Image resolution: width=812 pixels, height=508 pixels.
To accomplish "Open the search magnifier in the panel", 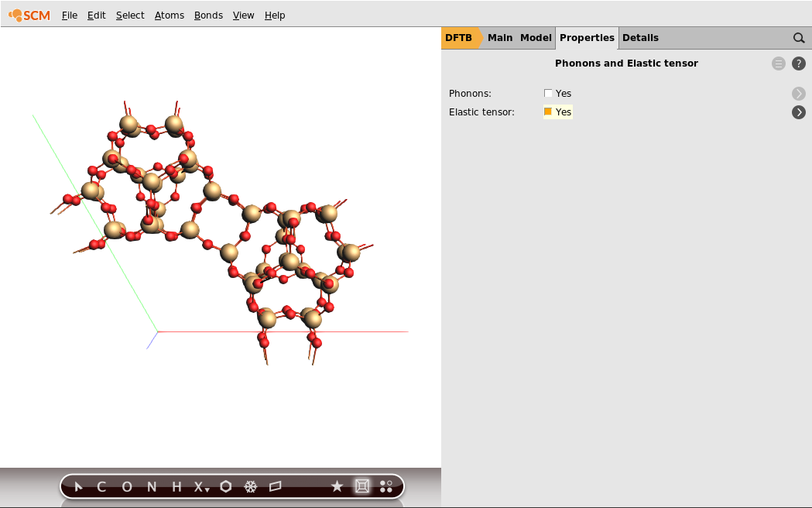I will [799, 37].
